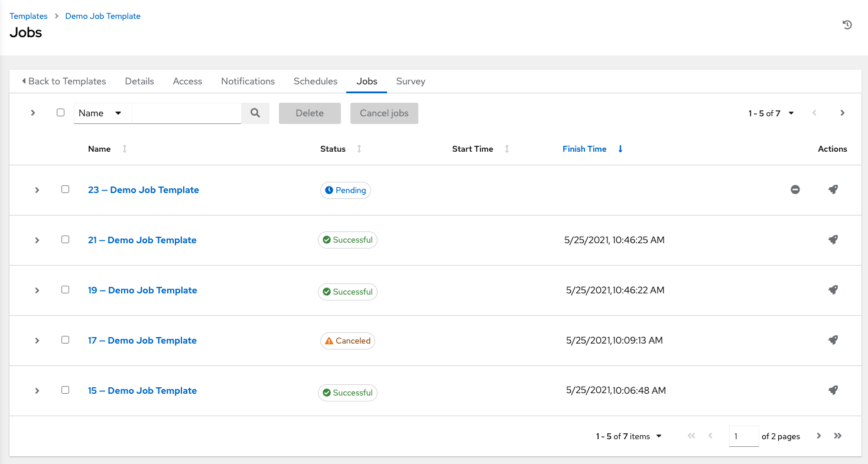Open the 1 - 5 of 7 items dropdown
Screen dimensions: 868x464
pos(628,436)
